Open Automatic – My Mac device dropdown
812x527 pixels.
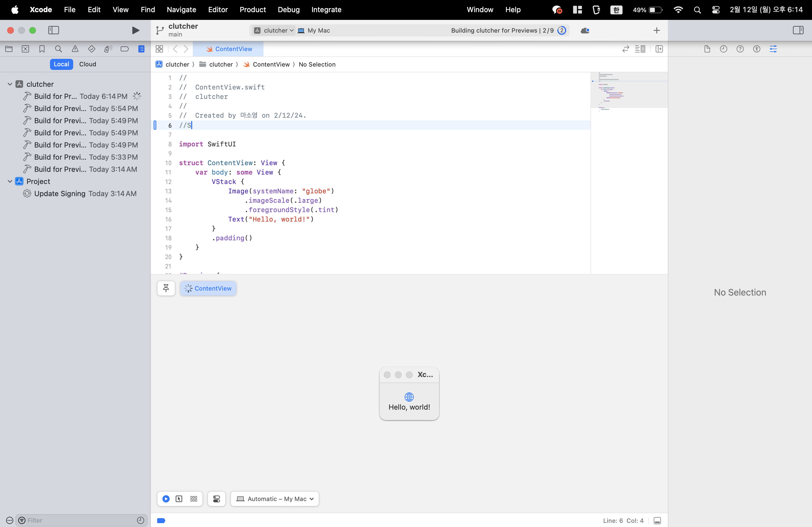coord(275,499)
